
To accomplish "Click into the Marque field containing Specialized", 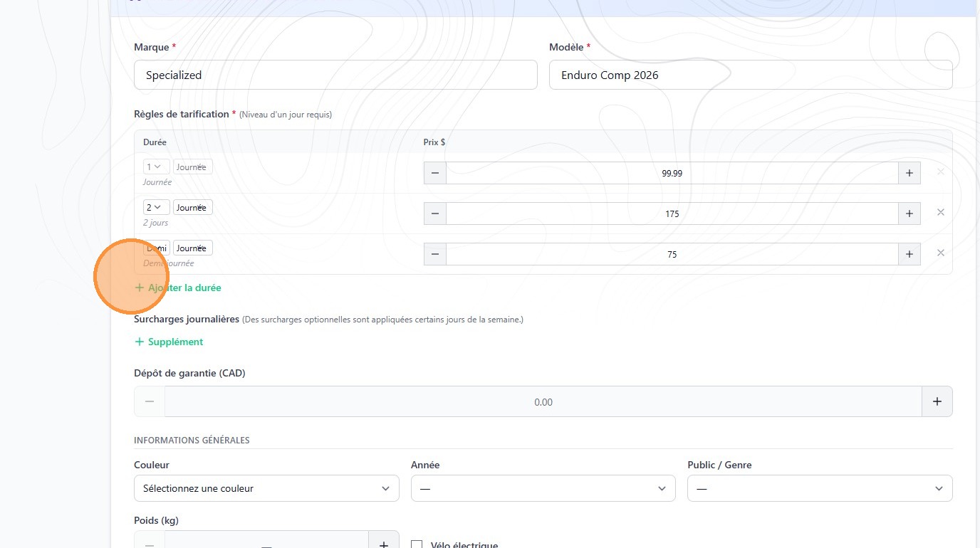I will [335, 75].
